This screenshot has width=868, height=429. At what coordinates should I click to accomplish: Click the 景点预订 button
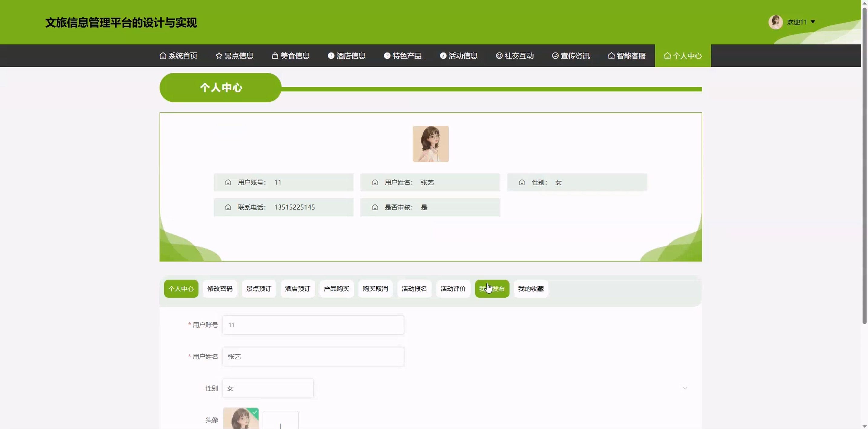click(x=258, y=289)
